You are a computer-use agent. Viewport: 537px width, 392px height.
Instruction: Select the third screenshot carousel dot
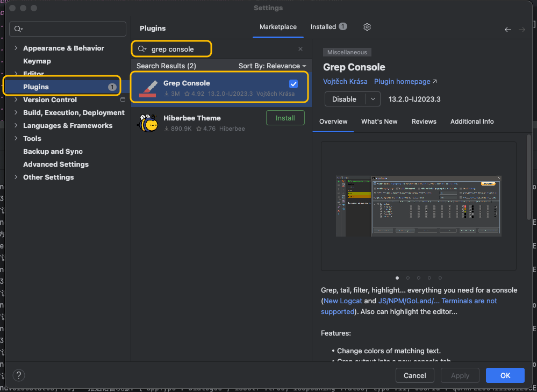click(x=419, y=278)
